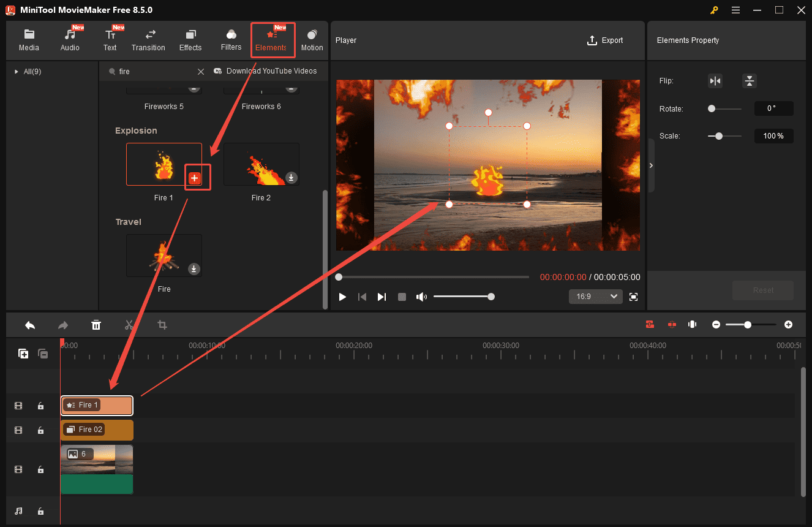Viewport: 812px width, 527px height.
Task: Clear the fire search field with the X
Action: click(x=201, y=71)
